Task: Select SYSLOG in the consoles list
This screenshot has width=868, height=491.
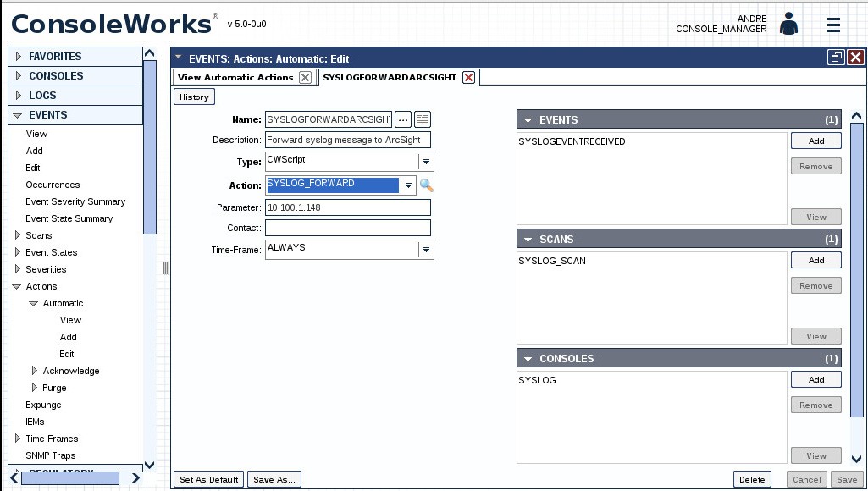Action: 537,380
